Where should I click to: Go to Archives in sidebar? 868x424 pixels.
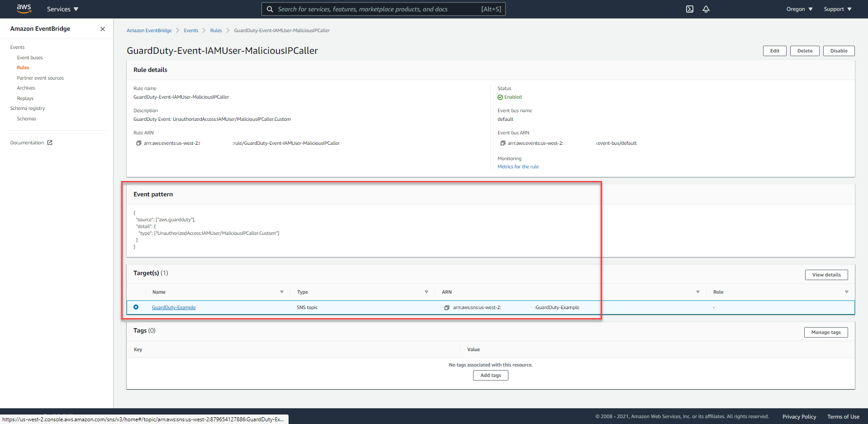pos(26,88)
